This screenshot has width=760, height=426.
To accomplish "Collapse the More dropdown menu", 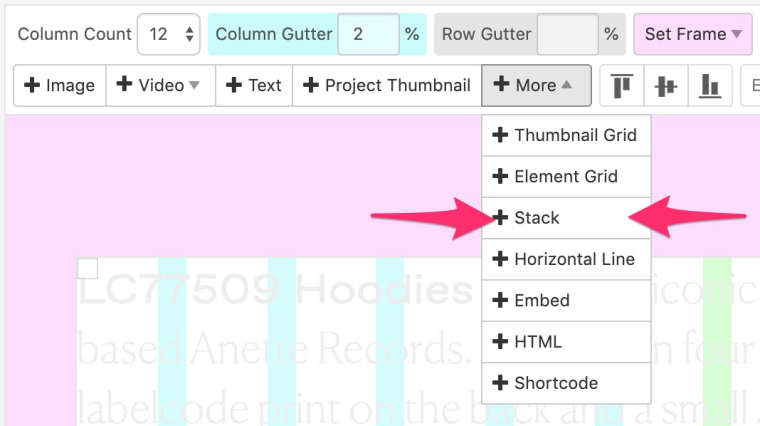I will click(x=536, y=86).
